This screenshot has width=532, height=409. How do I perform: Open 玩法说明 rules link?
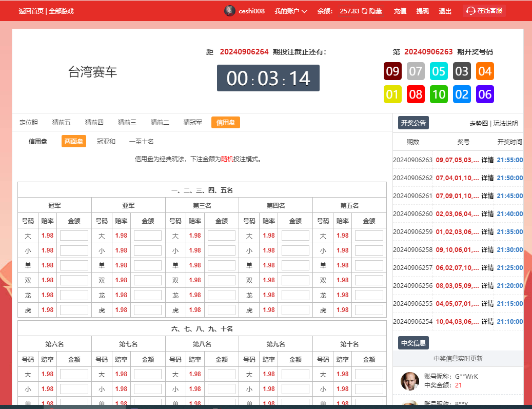(505, 124)
